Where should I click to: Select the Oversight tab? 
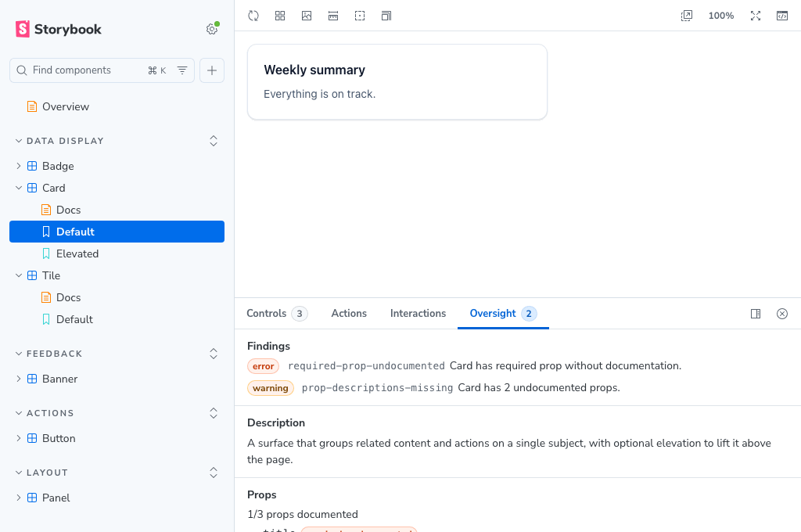[503, 313]
